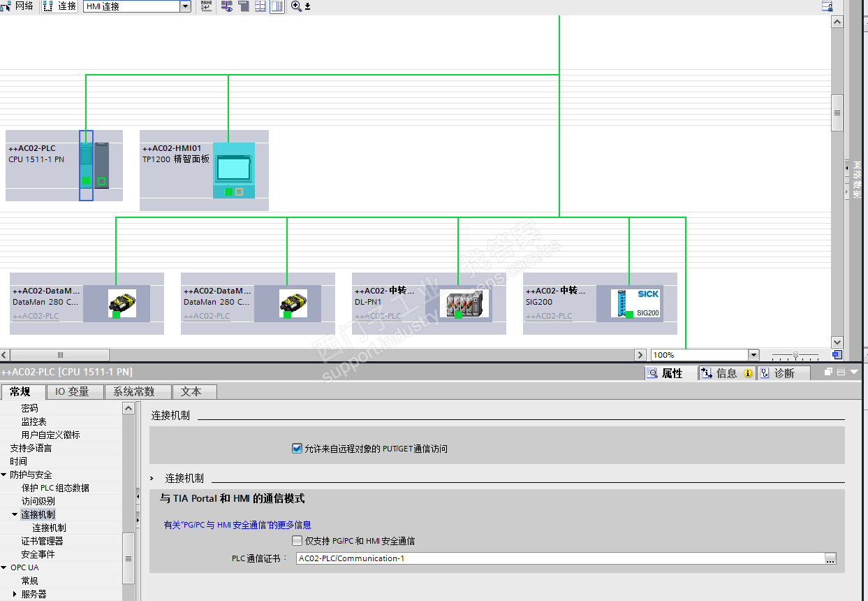
Task: Open the zoom tool dropdown arrow
Action: tap(307, 6)
